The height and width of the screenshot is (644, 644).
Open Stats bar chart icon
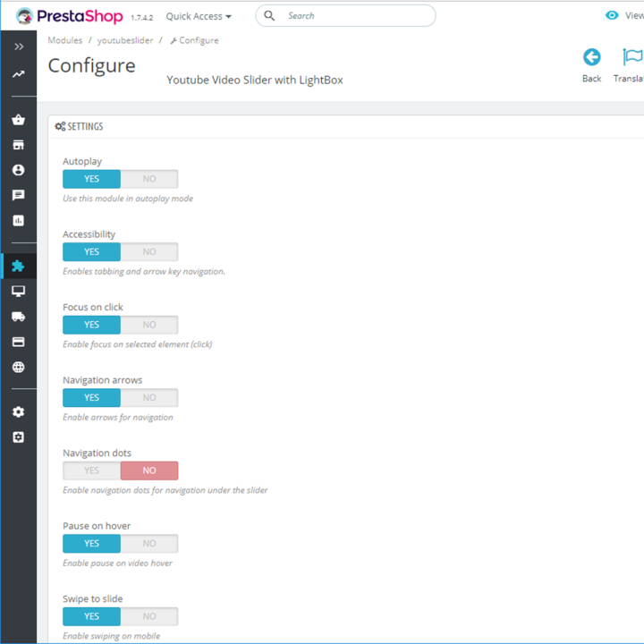click(19, 221)
